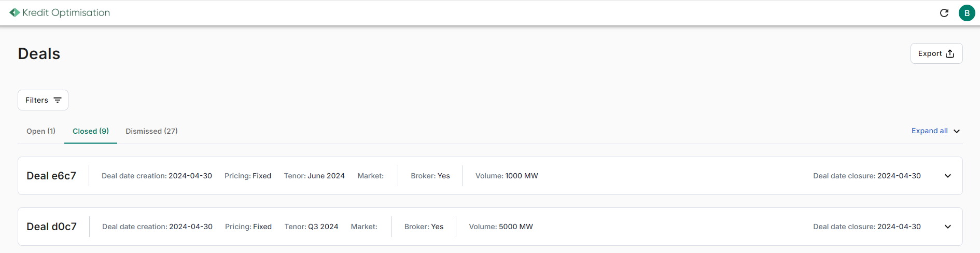
Task: Click the filter lines icon
Action: [x=58, y=100]
